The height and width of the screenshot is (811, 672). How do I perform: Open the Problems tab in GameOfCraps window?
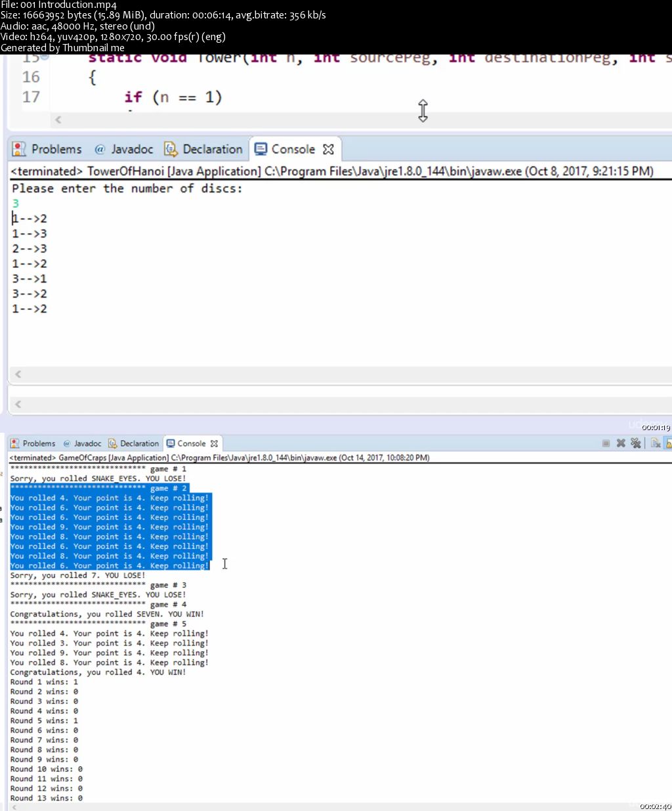pyautogui.click(x=33, y=443)
